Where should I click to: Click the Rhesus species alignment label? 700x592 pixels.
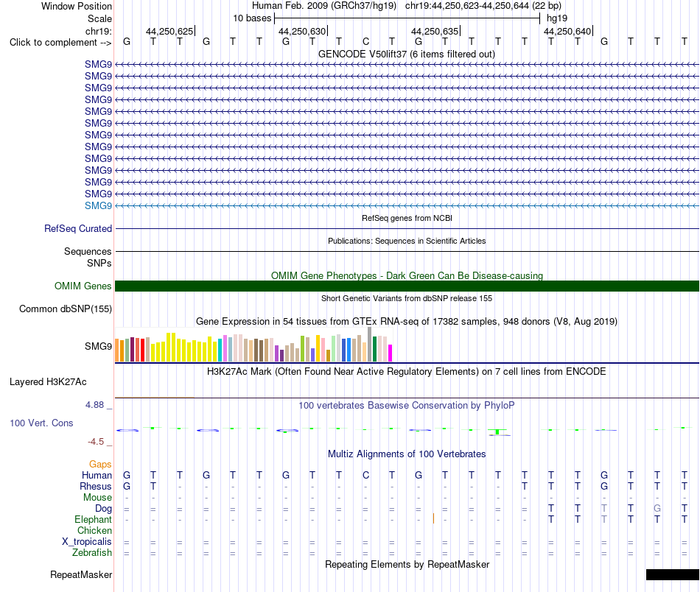click(96, 486)
